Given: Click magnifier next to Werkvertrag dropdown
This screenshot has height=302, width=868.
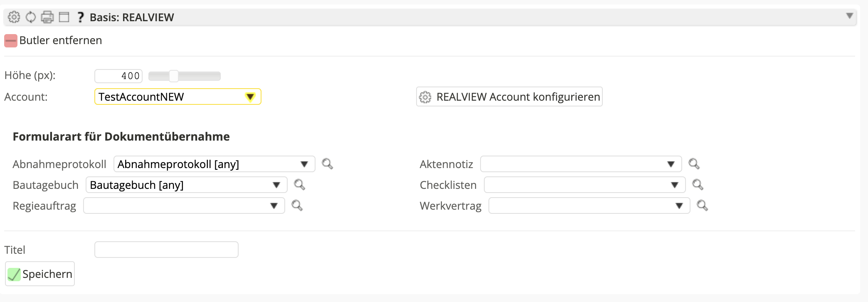Looking at the screenshot, I should (x=702, y=205).
